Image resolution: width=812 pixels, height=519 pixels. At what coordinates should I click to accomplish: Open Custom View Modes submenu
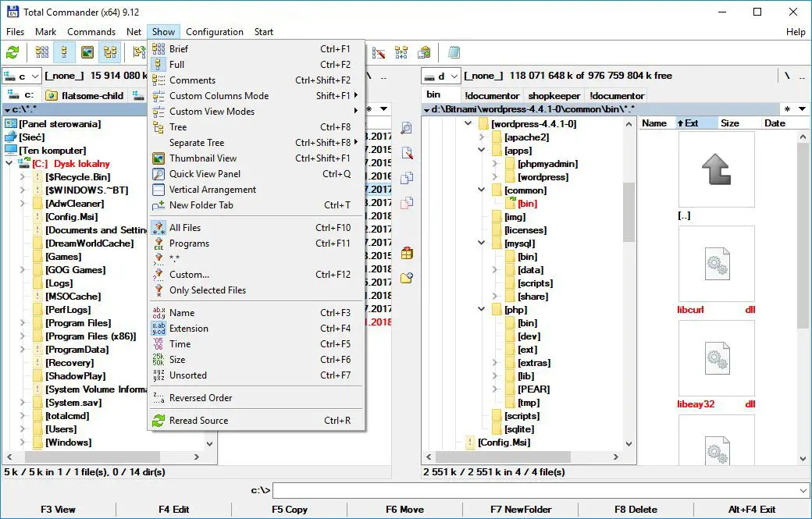coord(257,112)
